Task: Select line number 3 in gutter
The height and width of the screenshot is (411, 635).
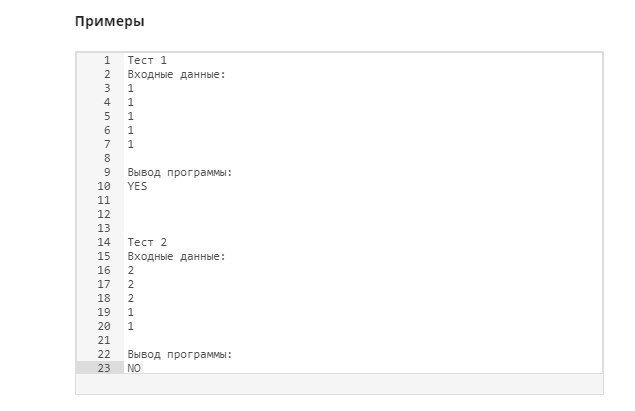Action: (107, 88)
